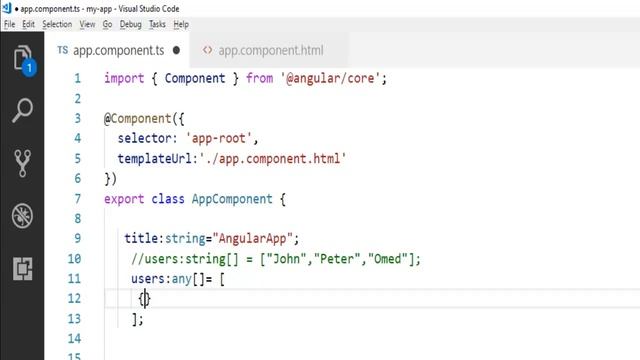Open Source Control view icon

pos(22,163)
